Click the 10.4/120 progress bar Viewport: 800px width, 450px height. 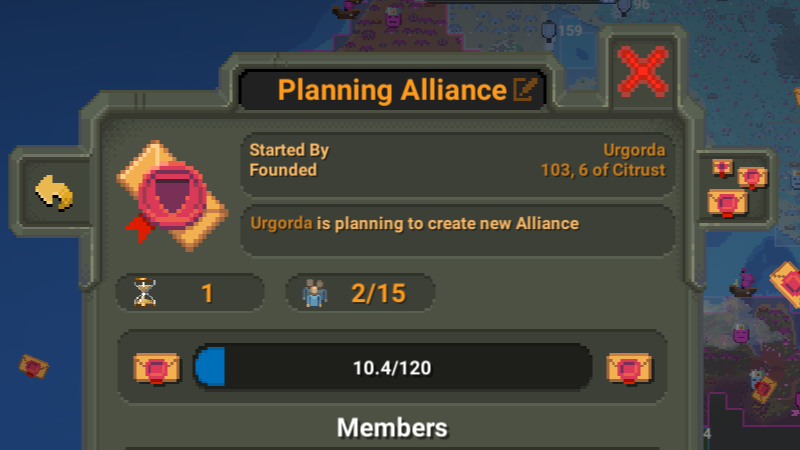[x=392, y=367]
